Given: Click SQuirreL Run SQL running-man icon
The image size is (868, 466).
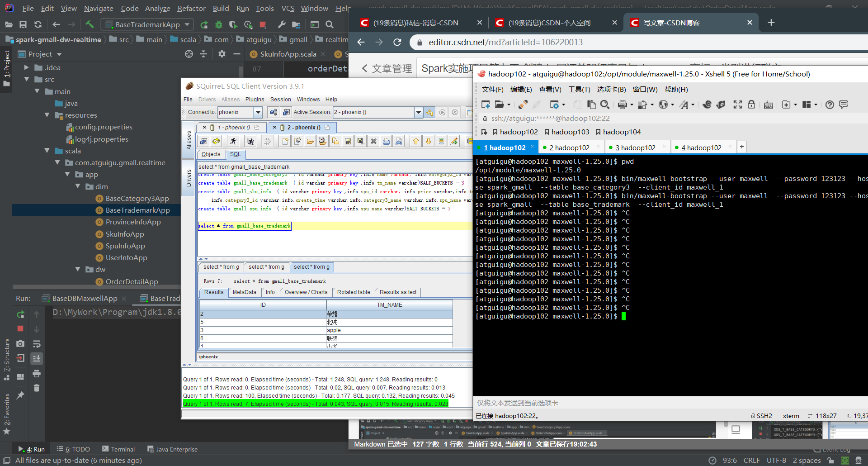Looking at the screenshot, I should point(233,141).
